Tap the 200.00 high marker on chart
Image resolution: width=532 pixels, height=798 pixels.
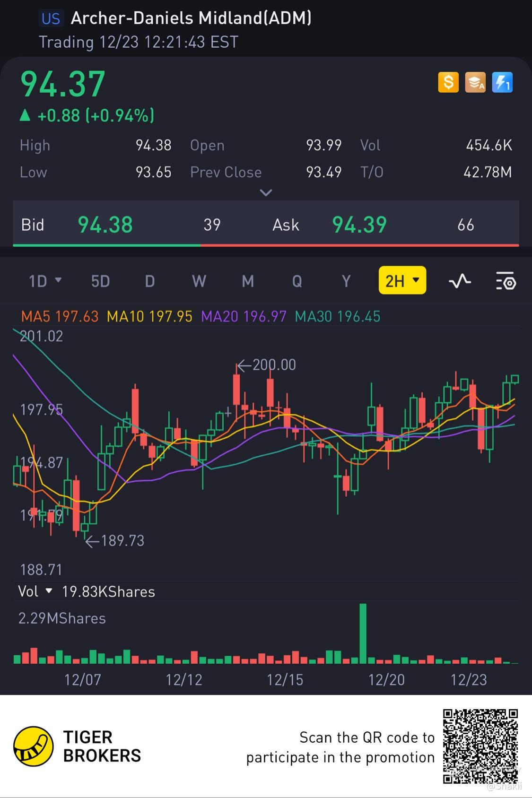[x=266, y=364]
